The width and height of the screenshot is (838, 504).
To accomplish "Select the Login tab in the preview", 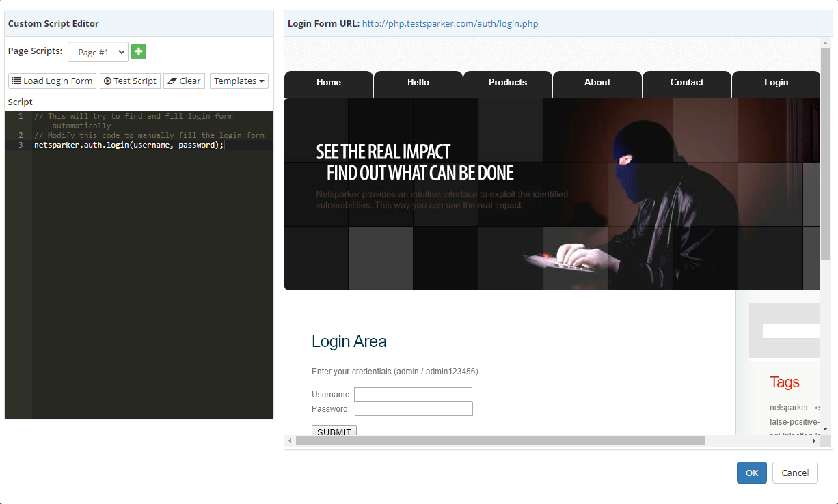I will (776, 83).
